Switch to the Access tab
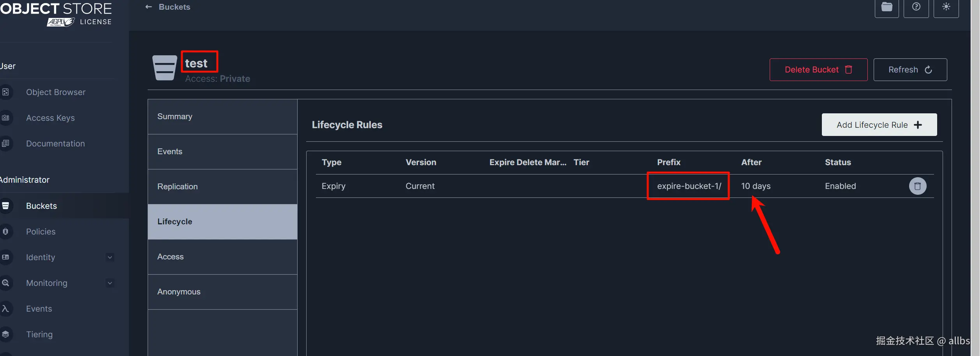980x356 pixels. pos(222,257)
